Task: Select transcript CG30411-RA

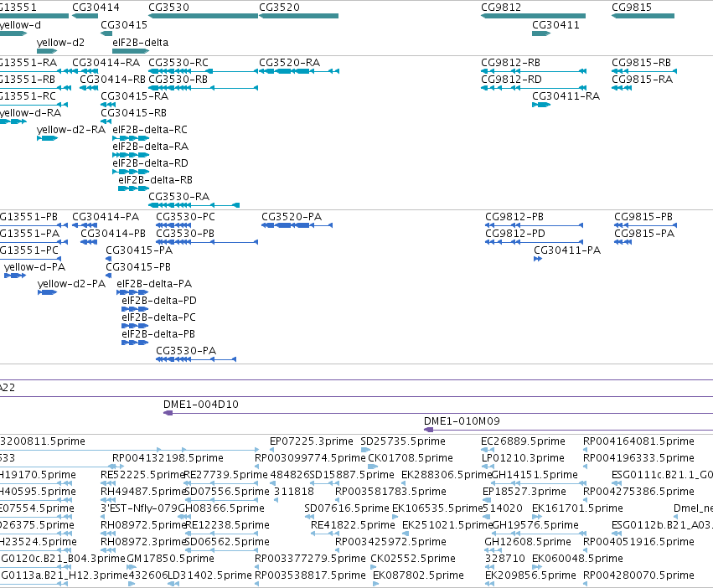Action: click(566, 96)
